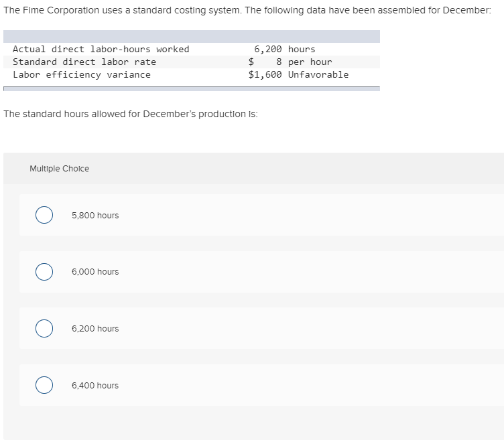Click the '8 per hour' rate value
Viewport: 504px width, 446px height.
click(304, 62)
